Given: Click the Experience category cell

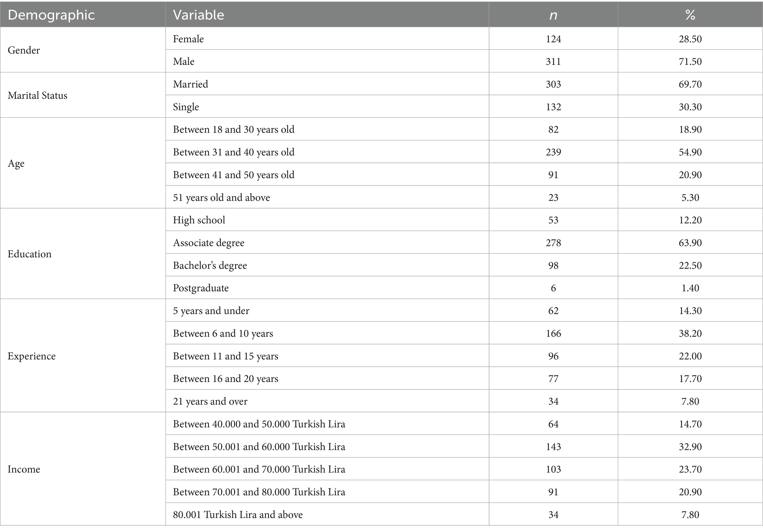Looking at the screenshot, I should (32, 356).
